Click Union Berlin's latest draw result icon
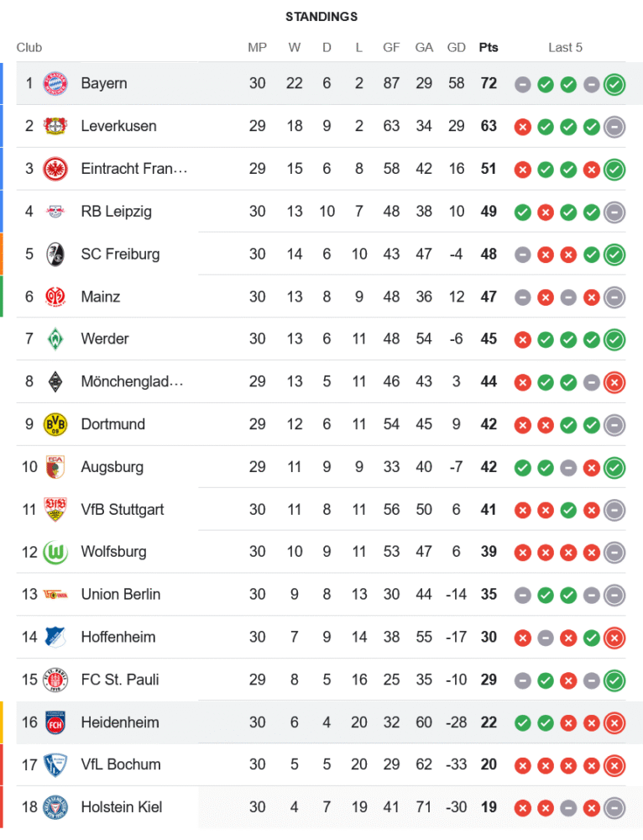 (x=614, y=595)
